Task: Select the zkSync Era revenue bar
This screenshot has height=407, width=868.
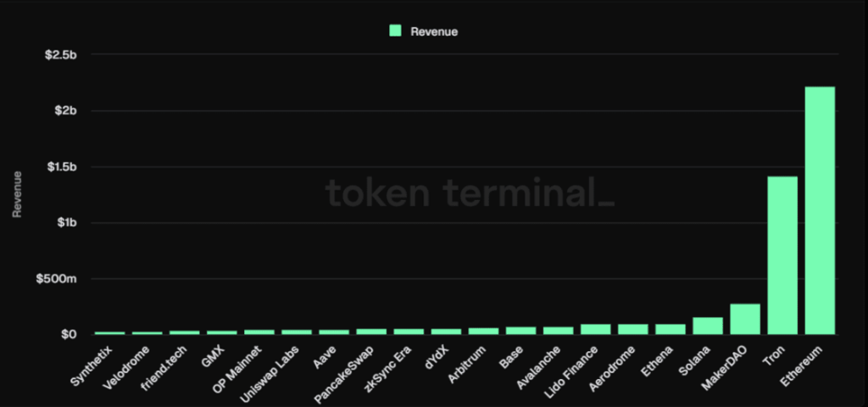Action: tap(409, 332)
